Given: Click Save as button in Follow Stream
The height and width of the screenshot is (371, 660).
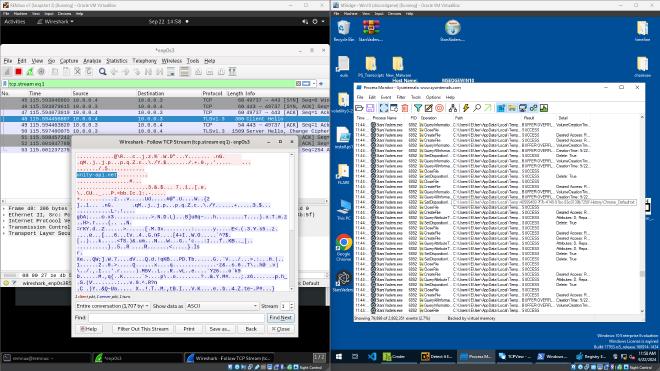Looking at the screenshot, I should 220,329.
